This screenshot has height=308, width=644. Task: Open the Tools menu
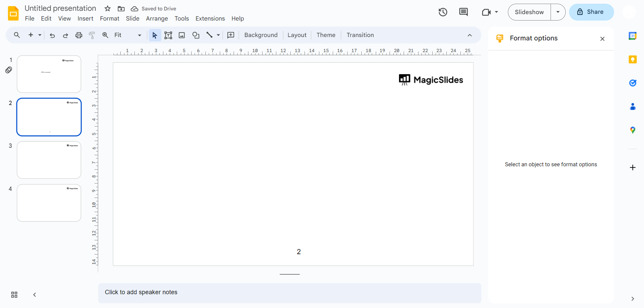pyautogui.click(x=182, y=19)
